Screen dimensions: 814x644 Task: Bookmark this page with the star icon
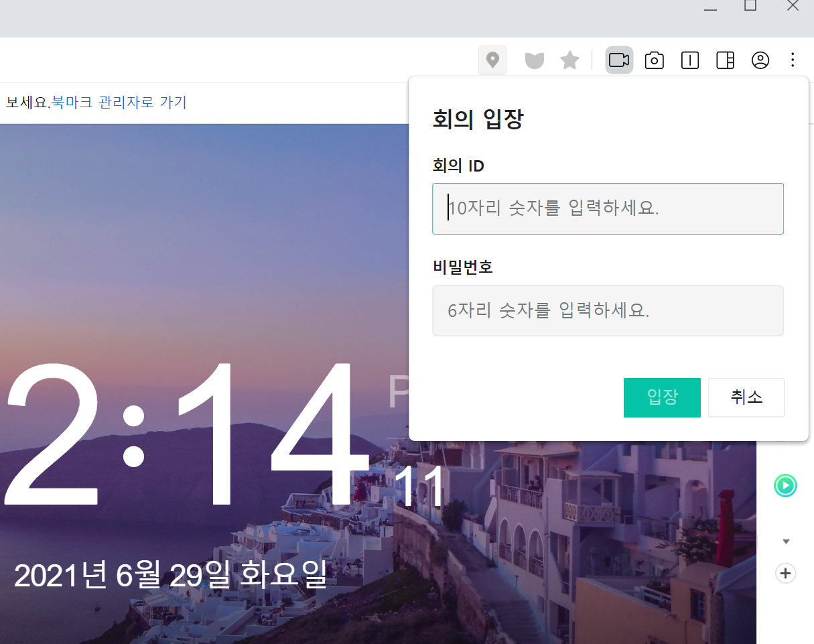[569, 60]
